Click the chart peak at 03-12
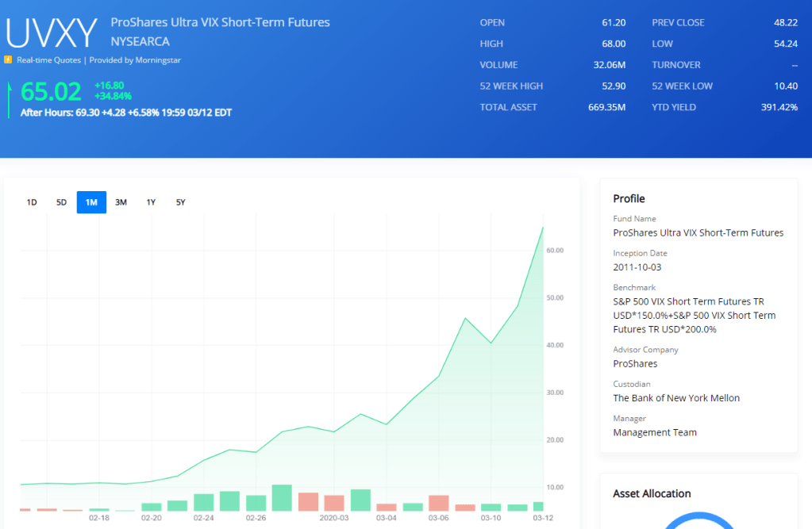The width and height of the screenshot is (812, 529). pyautogui.click(x=543, y=228)
